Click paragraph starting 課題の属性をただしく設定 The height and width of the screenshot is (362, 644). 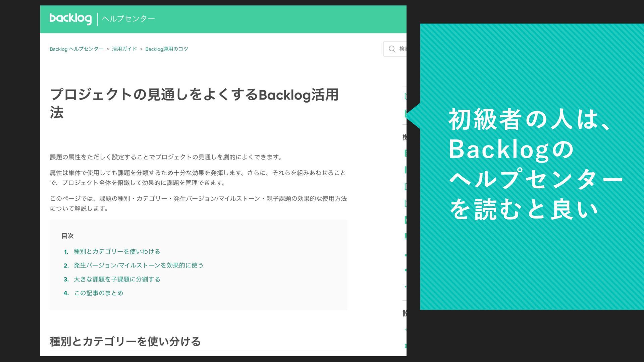(x=166, y=157)
